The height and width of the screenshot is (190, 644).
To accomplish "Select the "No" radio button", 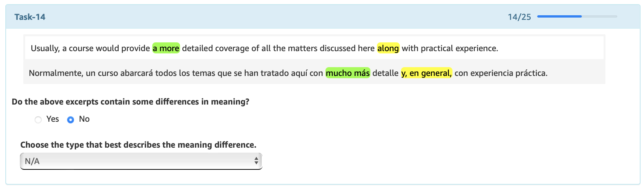I will pos(71,120).
